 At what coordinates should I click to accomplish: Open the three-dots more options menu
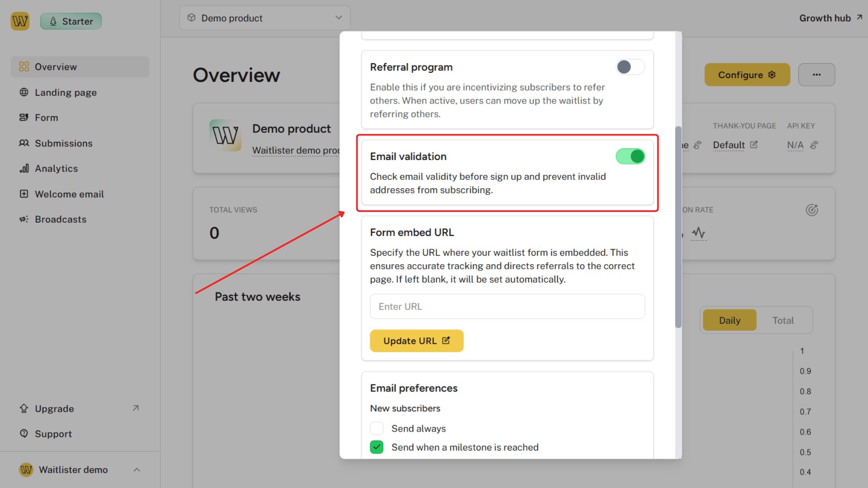[816, 75]
